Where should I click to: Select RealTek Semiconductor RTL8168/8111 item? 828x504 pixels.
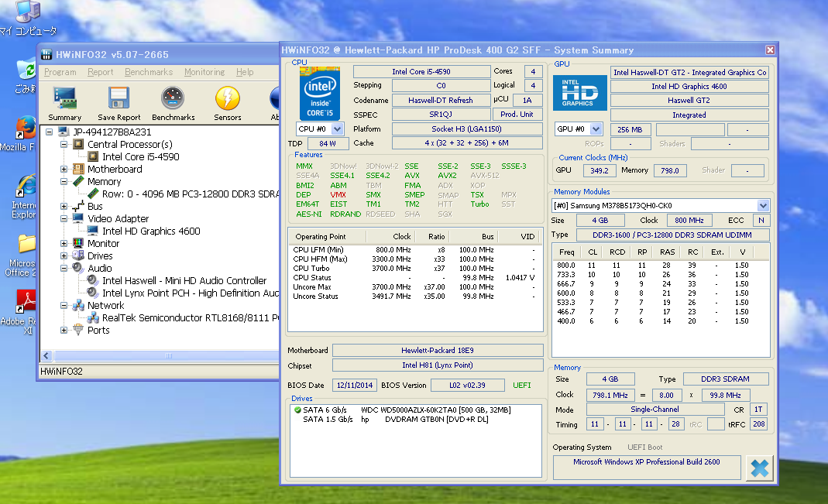tap(190, 317)
